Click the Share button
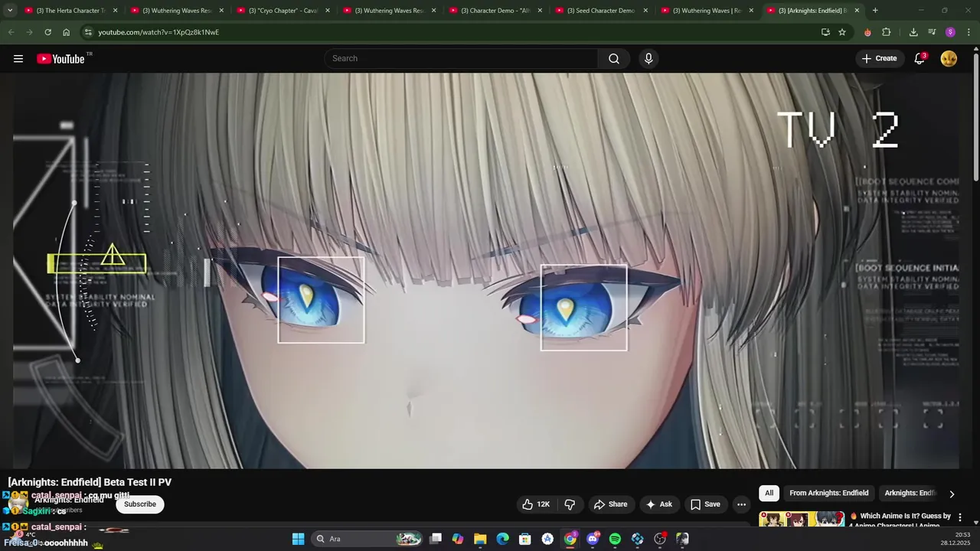Image resolution: width=980 pixels, height=551 pixels. click(x=610, y=504)
